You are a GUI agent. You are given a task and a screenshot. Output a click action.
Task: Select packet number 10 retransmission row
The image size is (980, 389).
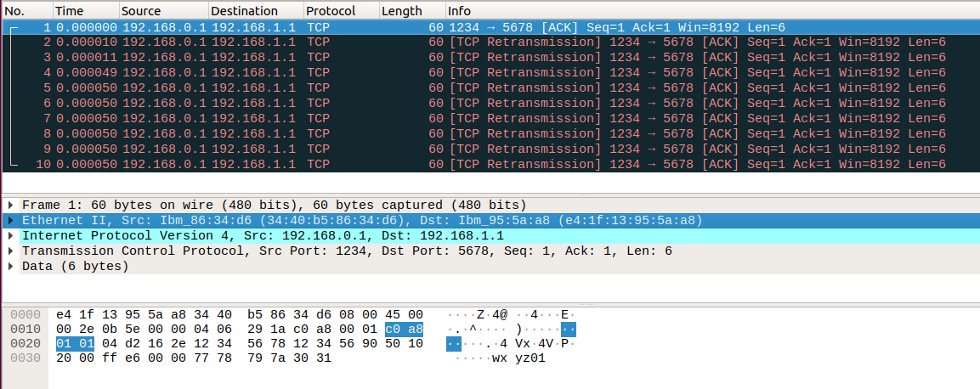point(490,164)
